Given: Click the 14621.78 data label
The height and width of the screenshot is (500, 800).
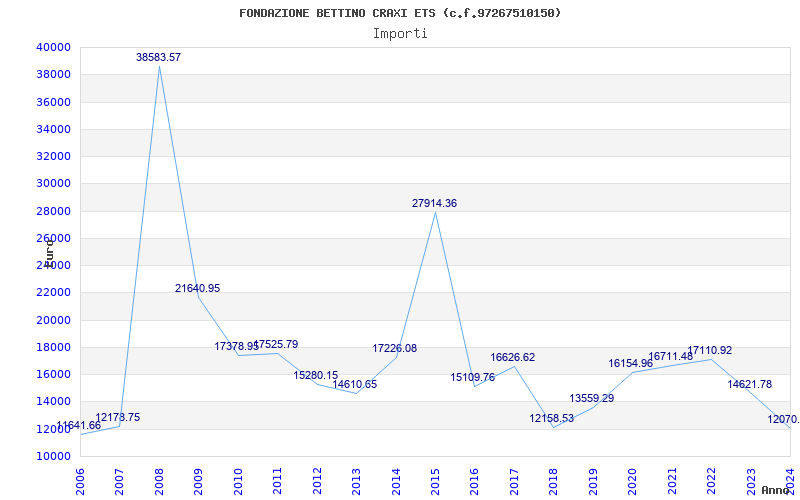Looking at the screenshot, I should (x=749, y=385).
